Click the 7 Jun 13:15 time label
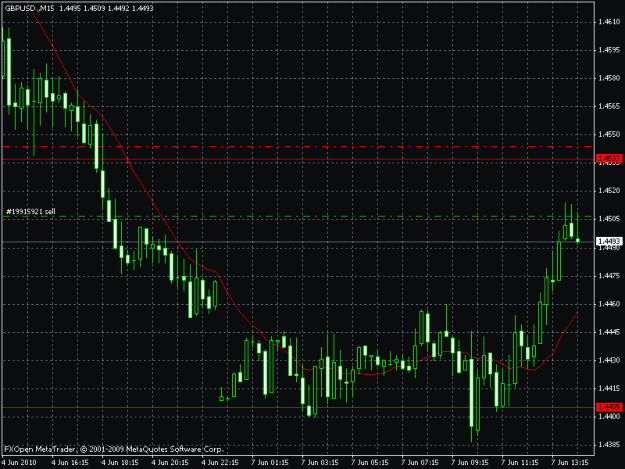625x469 pixels. click(x=570, y=463)
